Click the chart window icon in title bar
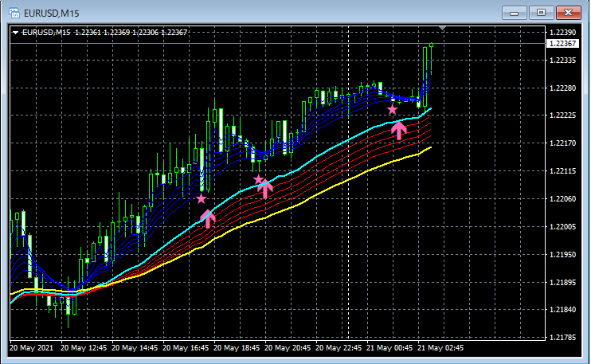The height and width of the screenshot is (364, 591). tap(14, 14)
